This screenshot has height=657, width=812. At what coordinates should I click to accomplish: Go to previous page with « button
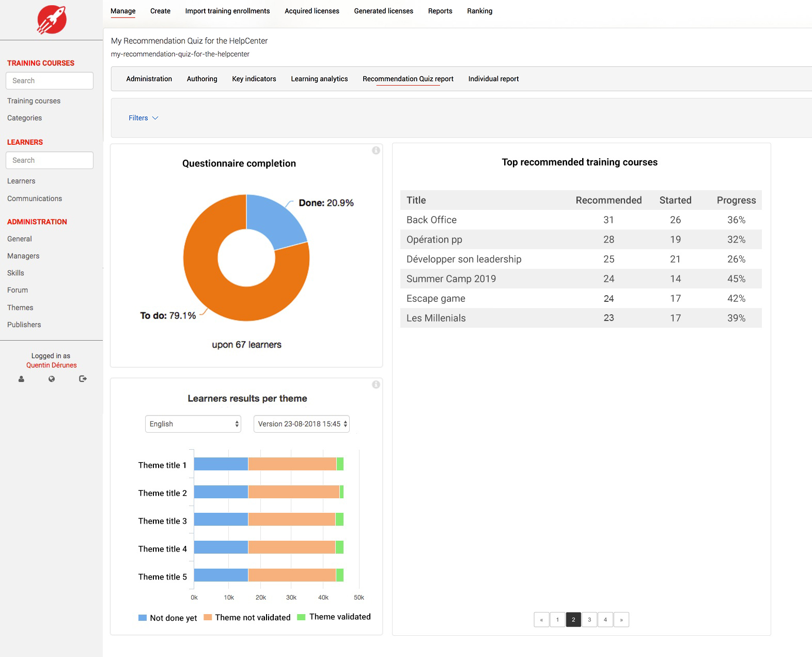point(541,620)
